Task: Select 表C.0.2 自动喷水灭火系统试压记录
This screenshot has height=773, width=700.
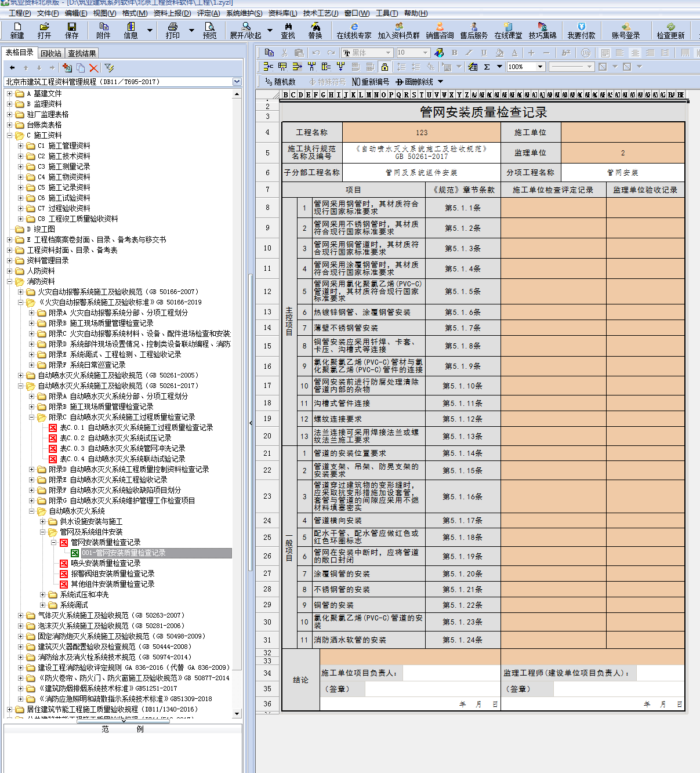Action: click(115, 438)
